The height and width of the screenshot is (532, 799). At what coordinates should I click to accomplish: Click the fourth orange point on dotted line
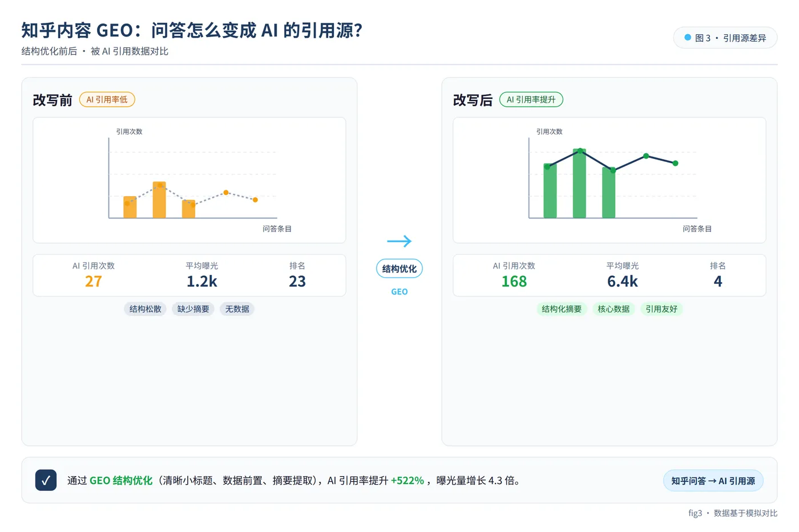tap(226, 193)
